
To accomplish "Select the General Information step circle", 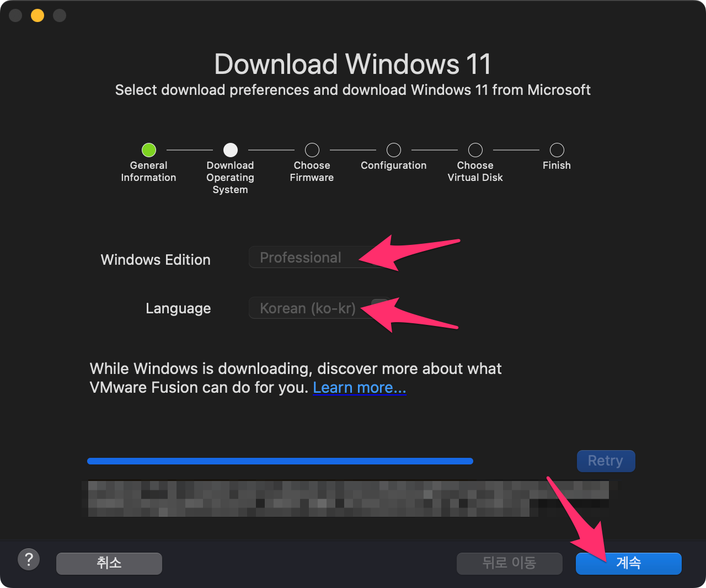I will pos(149,150).
